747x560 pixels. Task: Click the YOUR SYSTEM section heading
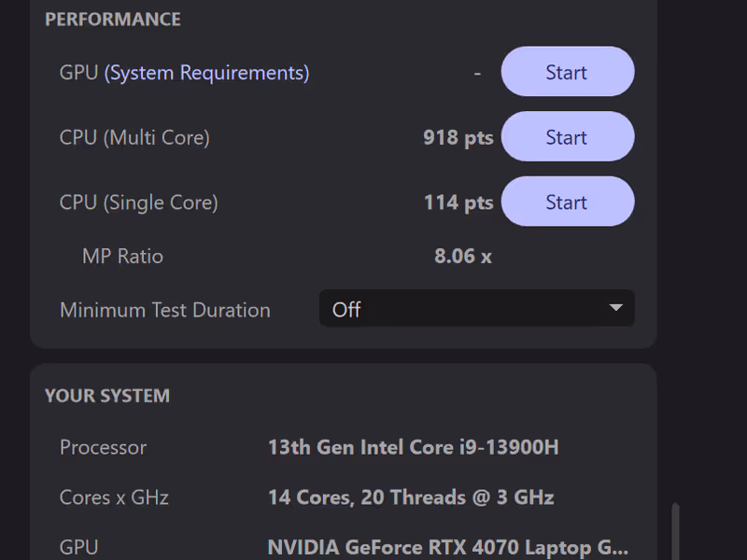click(x=107, y=396)
